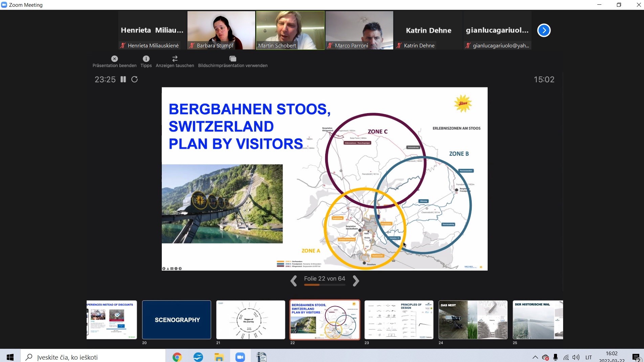The image size is (644, 362).
Task: Click the 15:02 clock time display
Action: (544, 79)
